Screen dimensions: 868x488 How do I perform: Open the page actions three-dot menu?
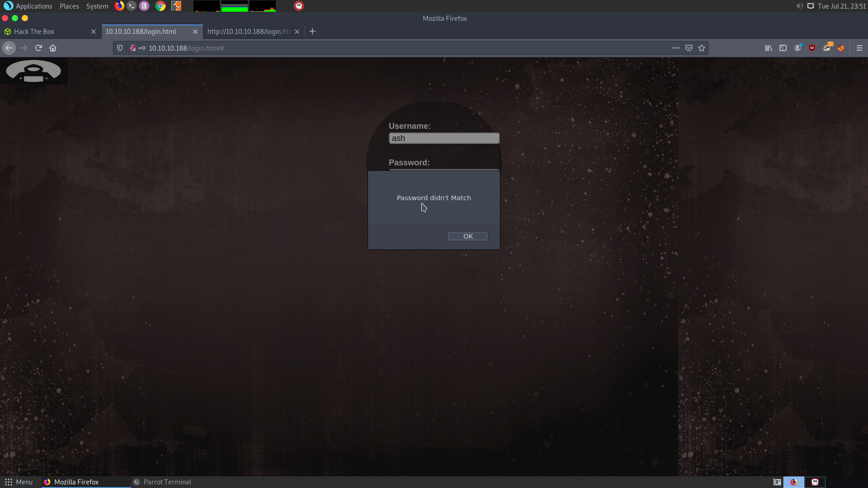pos(676,48)
